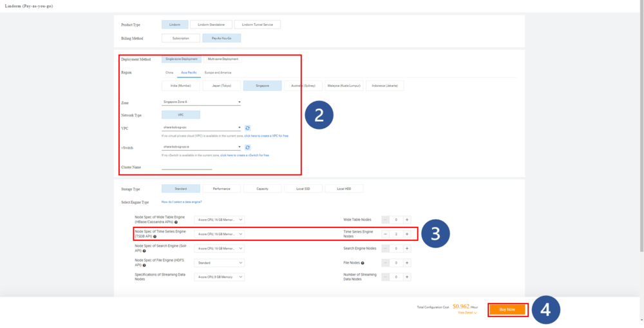Open help icon for Wide Table Engine spec

176,222
